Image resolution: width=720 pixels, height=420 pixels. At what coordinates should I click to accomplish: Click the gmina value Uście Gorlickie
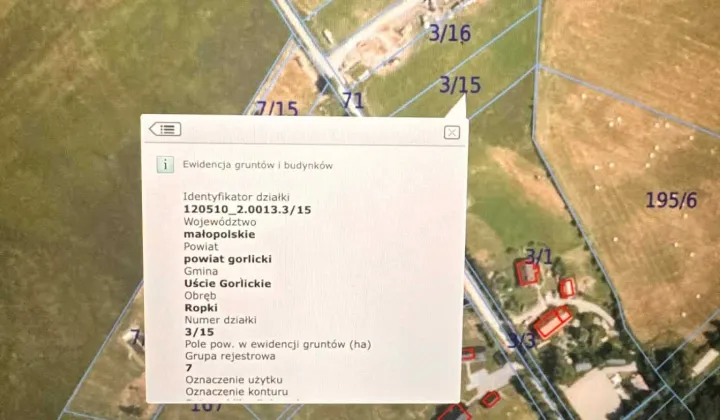[x=228, y=284]
